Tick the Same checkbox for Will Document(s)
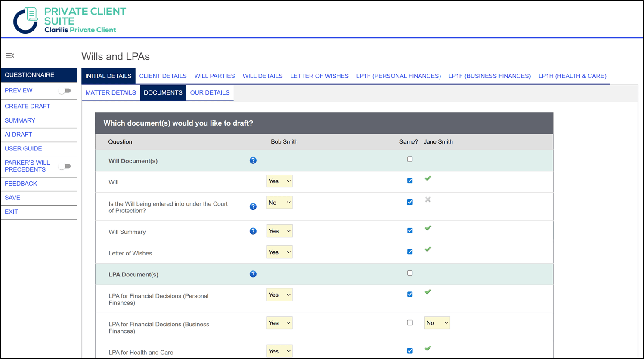Viewport: 644px width, 359px height. (x=410, y=160)
